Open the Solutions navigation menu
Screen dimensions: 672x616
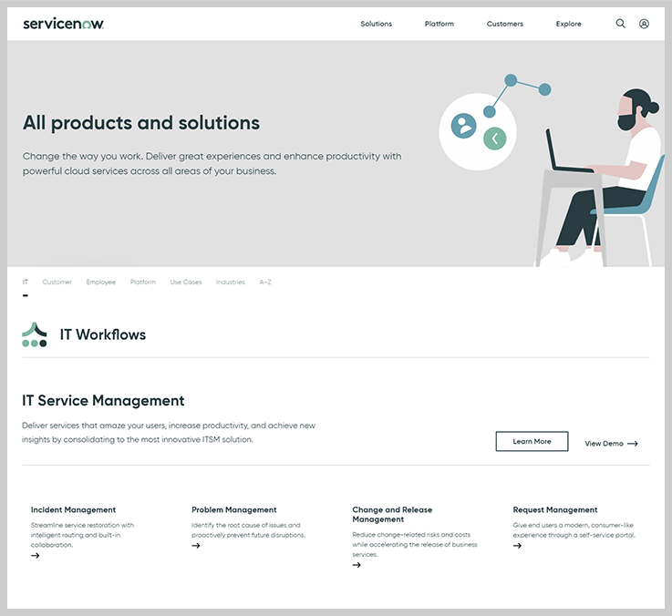pos(377,24)
